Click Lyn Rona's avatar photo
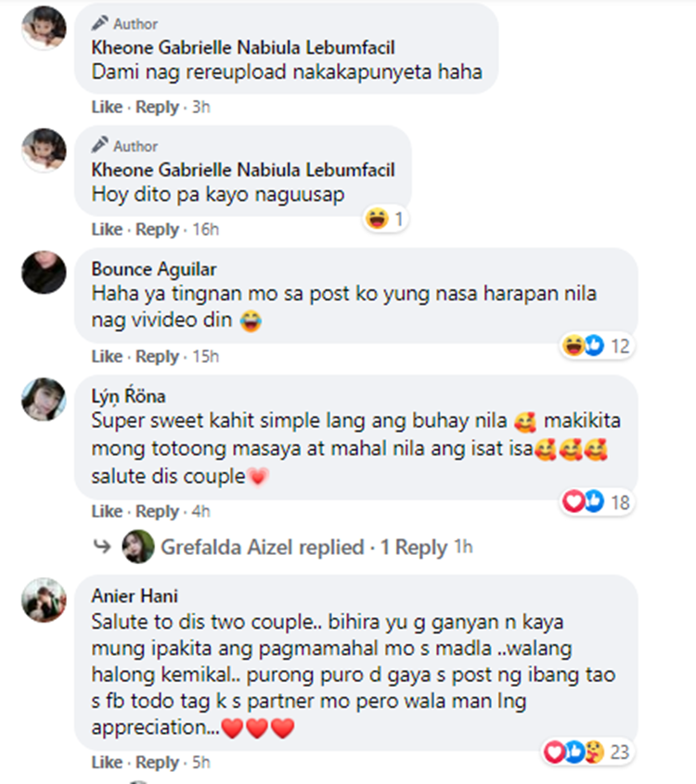The width and height of the screenshot is (696, 784). click(x=44, y=400)
